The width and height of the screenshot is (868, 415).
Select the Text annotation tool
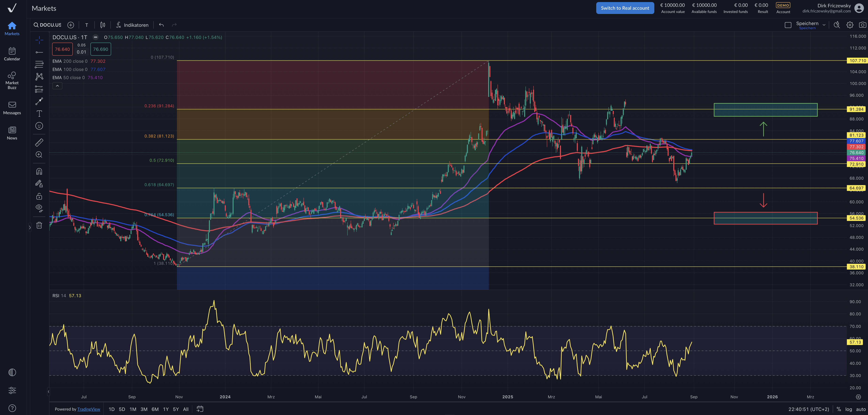pyautogui.click(x=39, y=114)
